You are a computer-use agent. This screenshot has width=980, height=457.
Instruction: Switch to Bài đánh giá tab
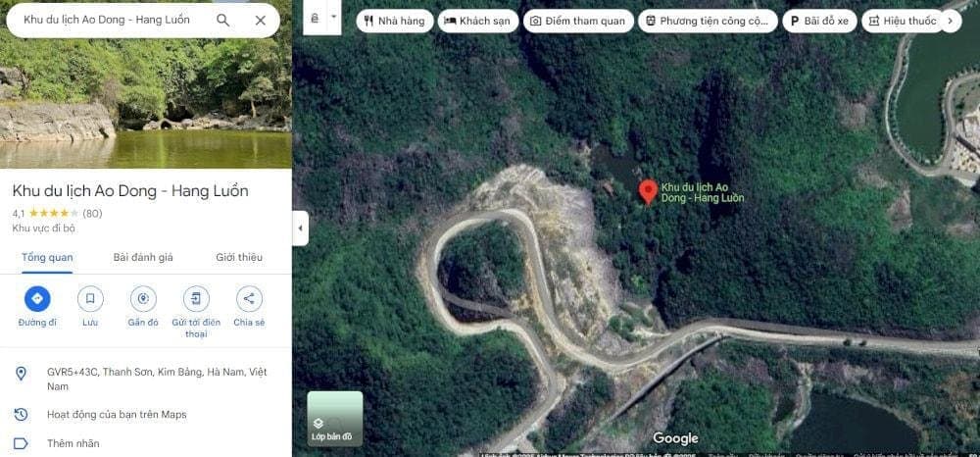pyautogui.click(x=143, y=258)
